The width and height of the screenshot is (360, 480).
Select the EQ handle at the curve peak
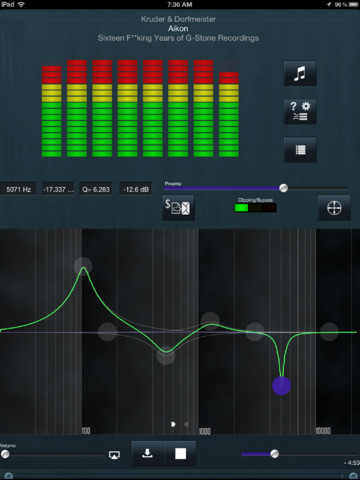coord(83,266)
